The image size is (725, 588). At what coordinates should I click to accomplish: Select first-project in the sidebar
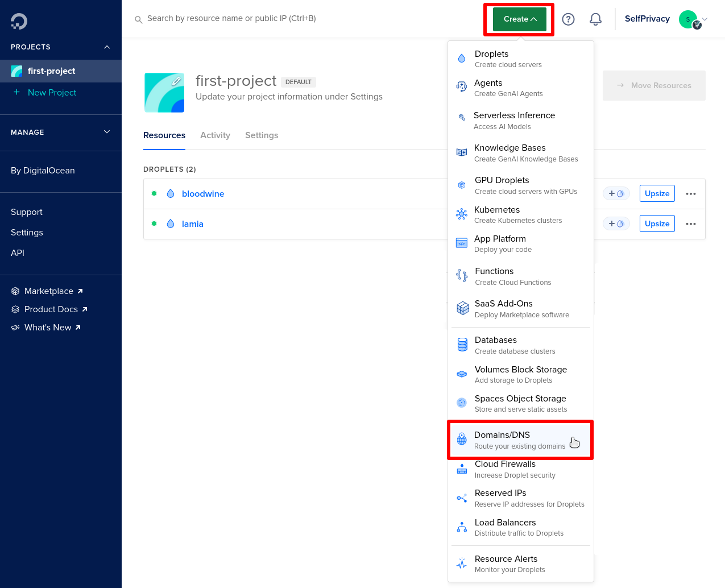click(61, 71)
